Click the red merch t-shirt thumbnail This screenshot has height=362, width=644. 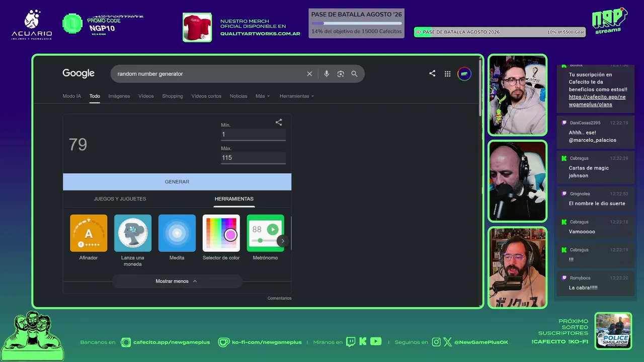tap(197, 27)
